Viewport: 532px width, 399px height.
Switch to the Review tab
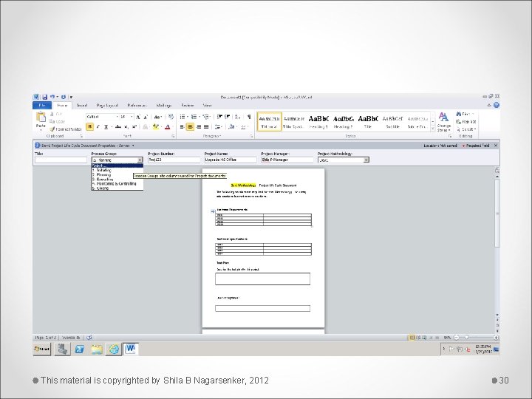click(187, 106)
